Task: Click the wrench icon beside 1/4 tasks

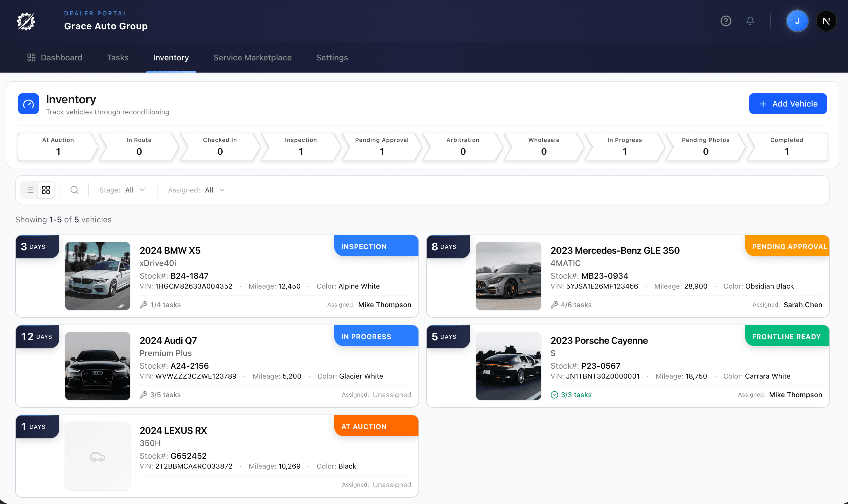Action: (x=144, y=305)
